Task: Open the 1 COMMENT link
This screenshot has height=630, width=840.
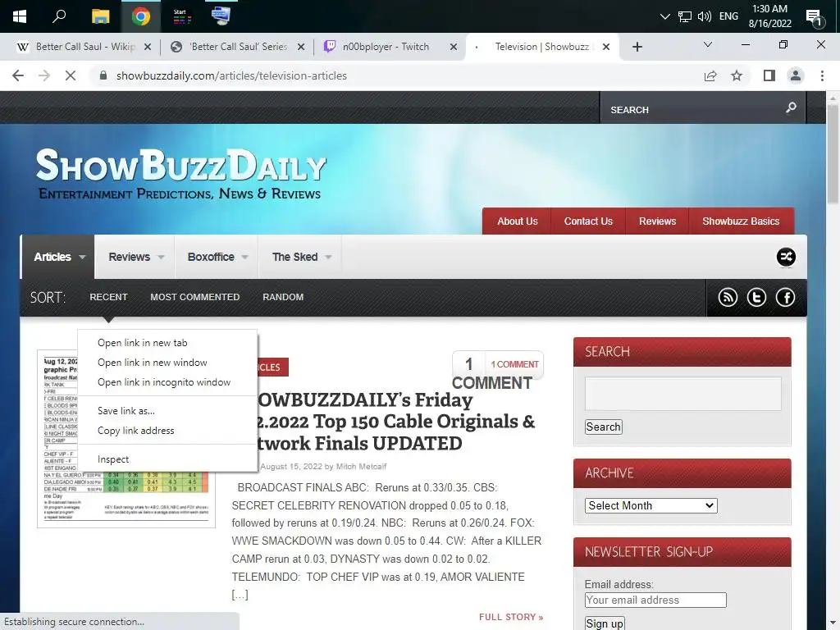Action: [514, 364]
